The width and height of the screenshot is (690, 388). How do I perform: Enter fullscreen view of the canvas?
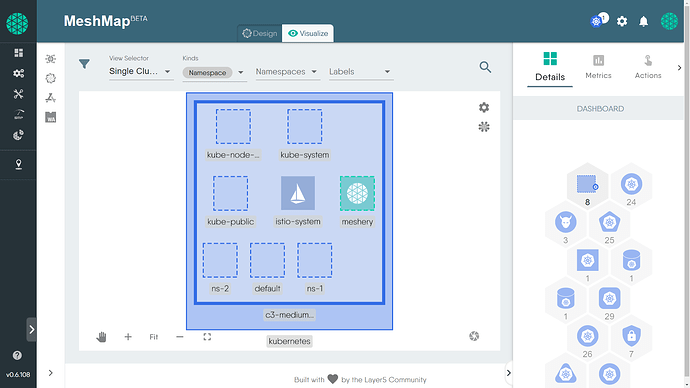tap(207, 337)
